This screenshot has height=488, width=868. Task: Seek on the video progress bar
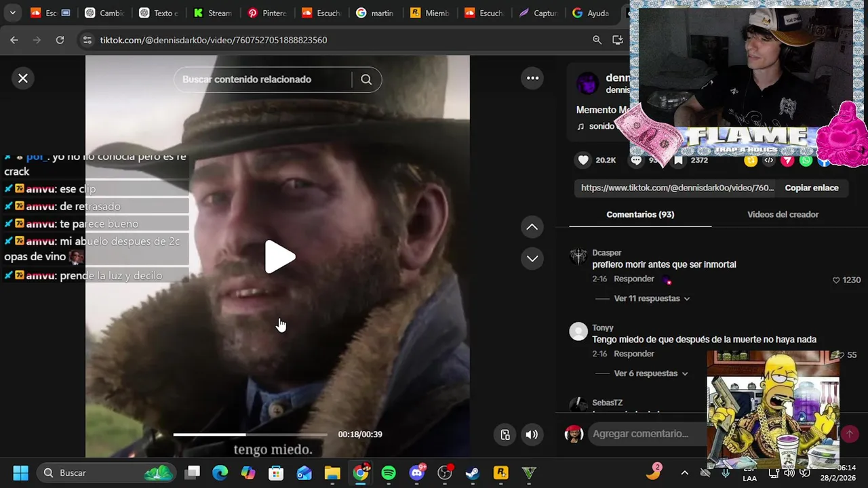click(x=250, y=434)
